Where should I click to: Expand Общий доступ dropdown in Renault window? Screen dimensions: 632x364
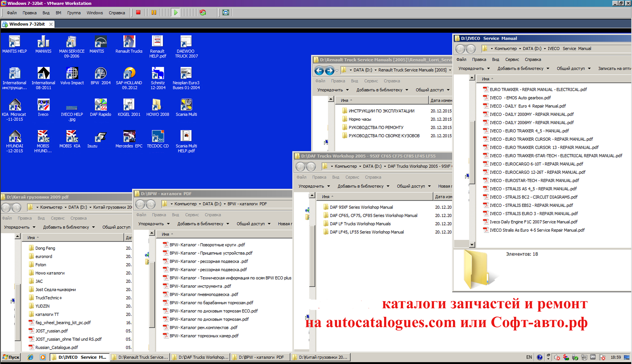(x=432, y=90)
